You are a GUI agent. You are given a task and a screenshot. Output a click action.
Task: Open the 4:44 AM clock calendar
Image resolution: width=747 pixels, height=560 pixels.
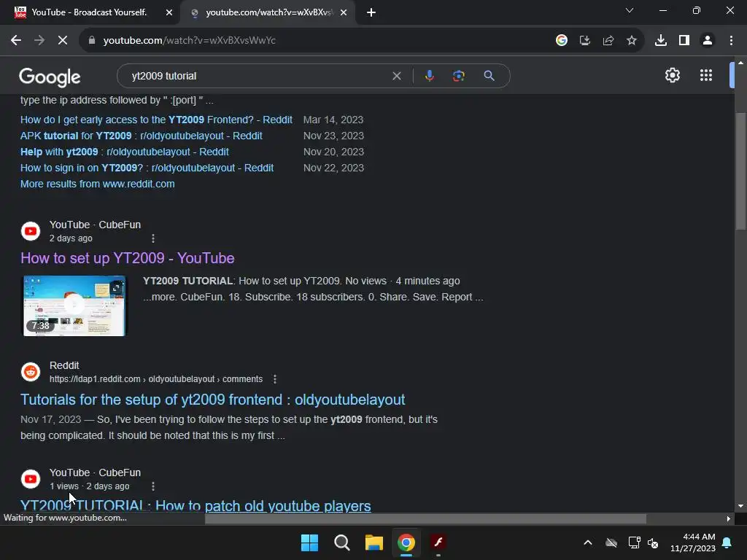[693, 542]
